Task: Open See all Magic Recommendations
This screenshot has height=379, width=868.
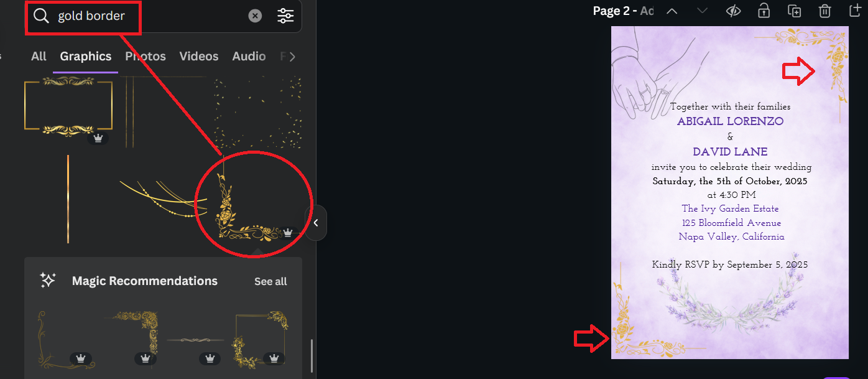Action: coord(270,281)
